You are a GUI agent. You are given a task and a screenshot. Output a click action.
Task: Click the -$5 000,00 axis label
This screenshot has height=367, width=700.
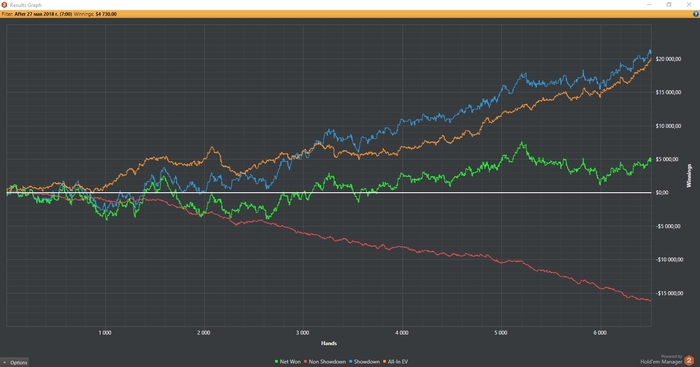668,226
